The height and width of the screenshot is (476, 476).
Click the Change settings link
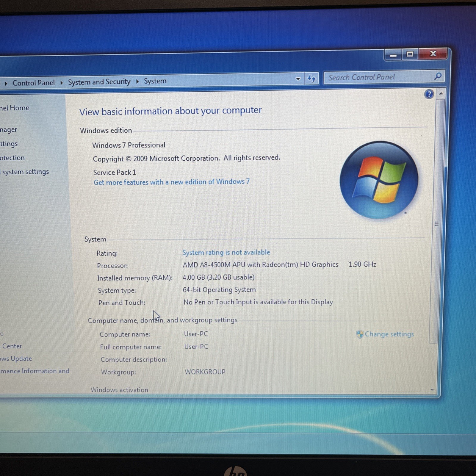point(389,334)
